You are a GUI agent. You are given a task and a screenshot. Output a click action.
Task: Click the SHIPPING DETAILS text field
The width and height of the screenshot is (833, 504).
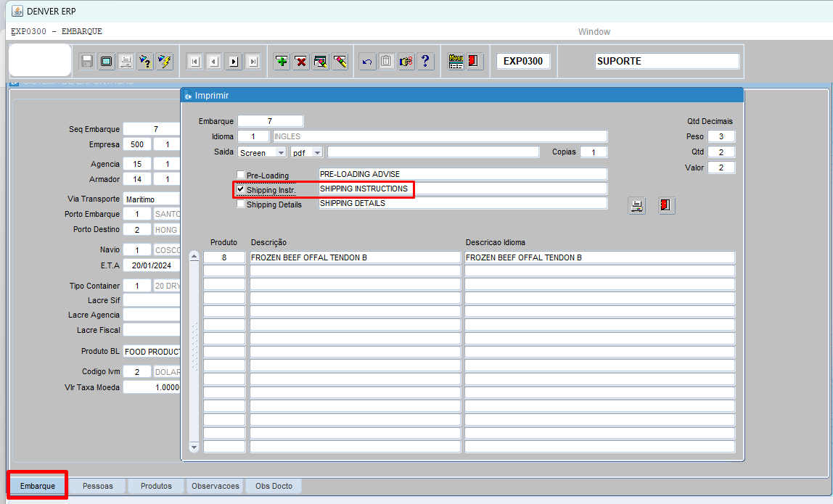pos(463,203)
